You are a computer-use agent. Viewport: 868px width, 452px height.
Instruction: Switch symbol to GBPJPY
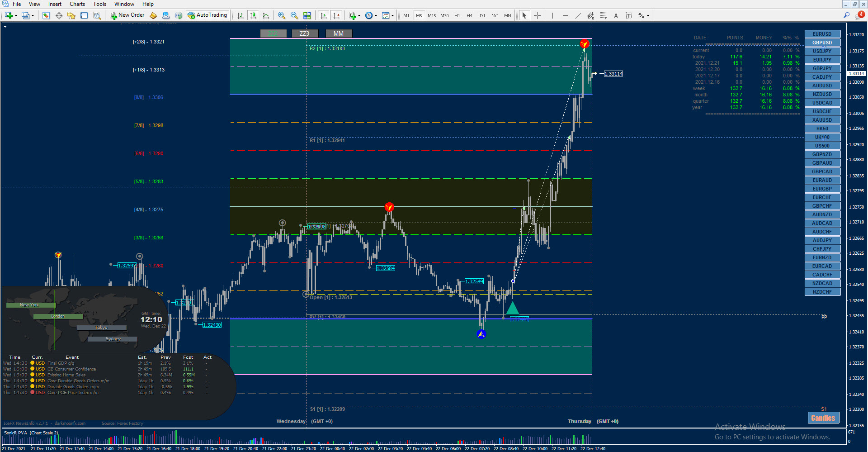tap(822, 68)
